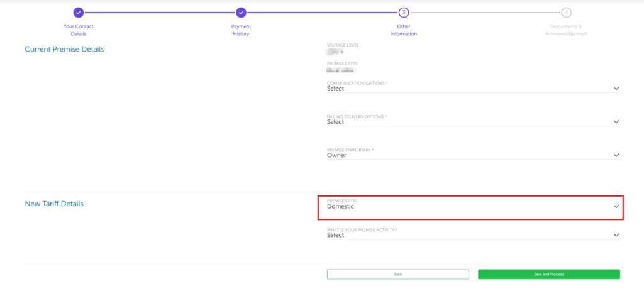The height and width of the screenshot is (291, 644).
Task: Select the Other Information step label
Action: click(x=404, y=30)
